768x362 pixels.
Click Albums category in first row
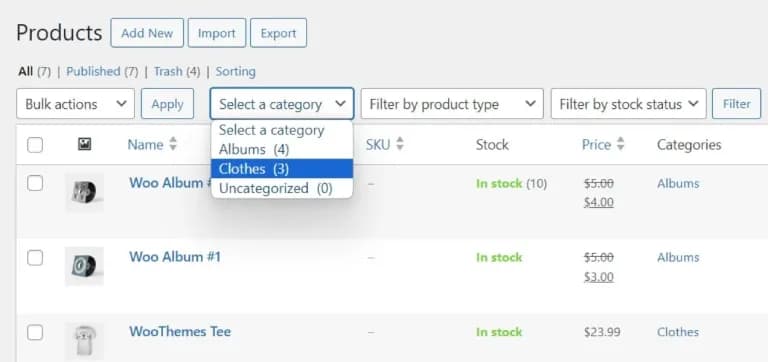point(678,184)
